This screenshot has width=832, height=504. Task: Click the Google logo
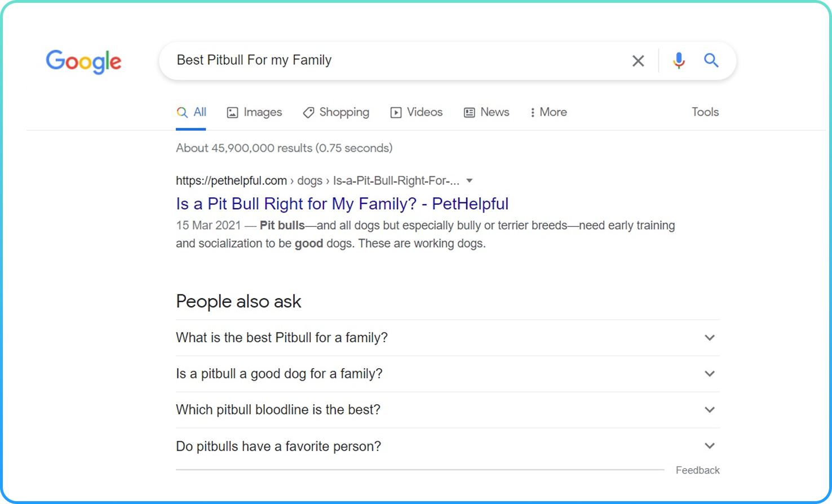(83, 61)
